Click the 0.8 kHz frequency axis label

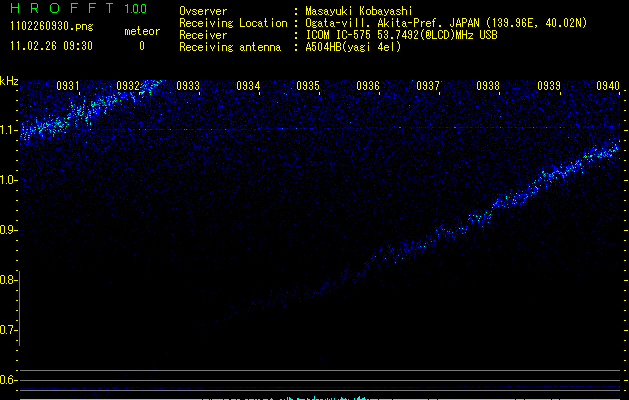8,280
